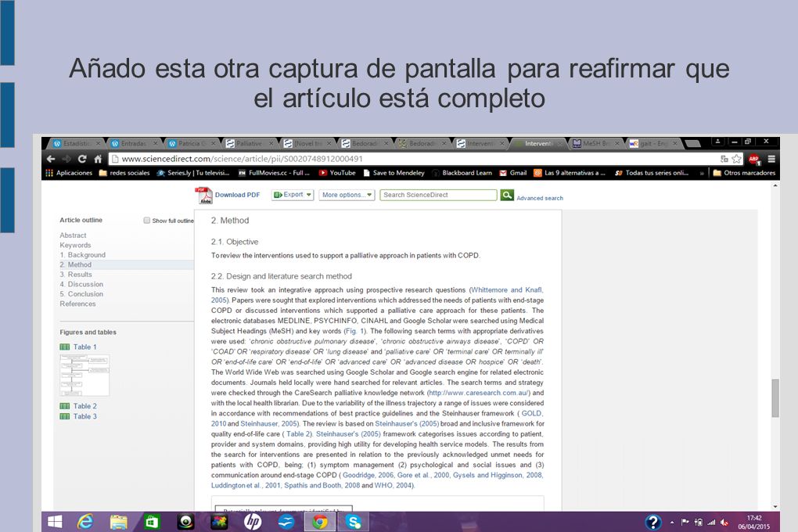Viewport: 798px width, 532px height.
Task: Open the Otros marcadores bookmarks folder
Action: pyautogui.click(x=744, y=173)
